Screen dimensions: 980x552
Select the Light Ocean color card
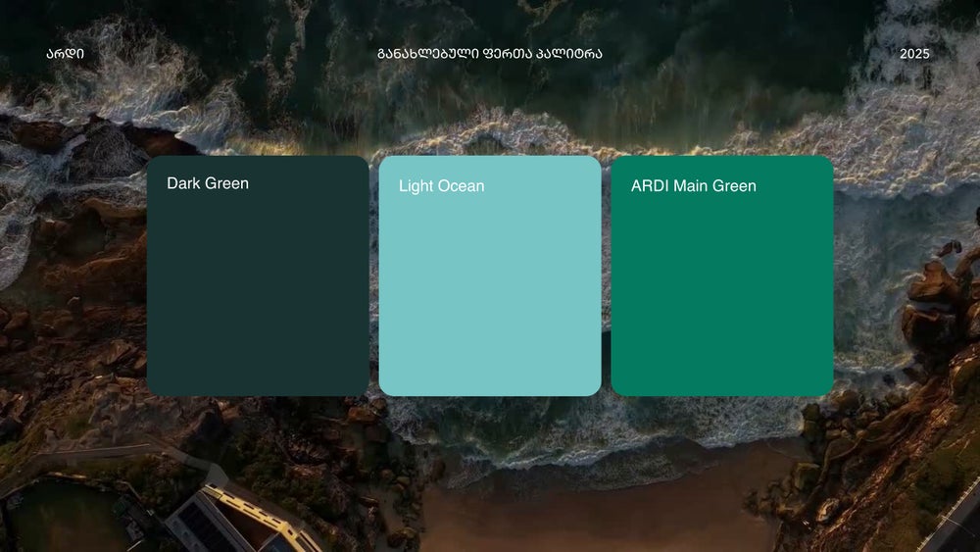[490, 276]
